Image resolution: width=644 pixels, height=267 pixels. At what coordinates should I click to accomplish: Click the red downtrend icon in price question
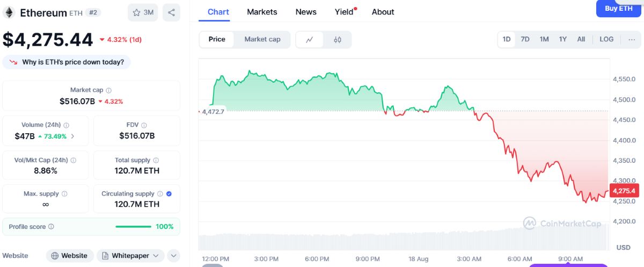[x=13, y=62]
